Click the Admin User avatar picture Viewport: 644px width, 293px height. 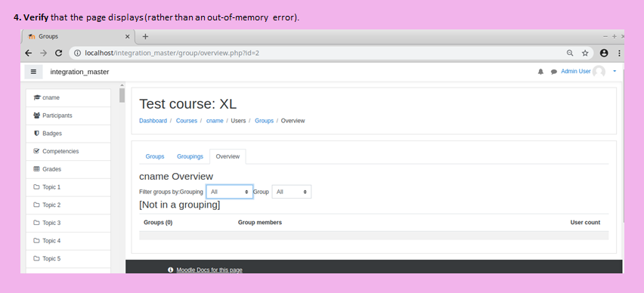599,72
